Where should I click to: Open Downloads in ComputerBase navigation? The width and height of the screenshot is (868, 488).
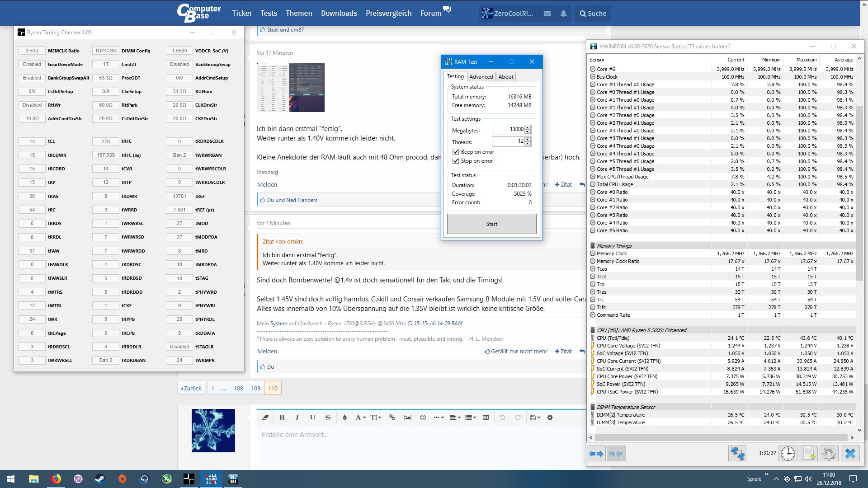[x=339, y=14]
